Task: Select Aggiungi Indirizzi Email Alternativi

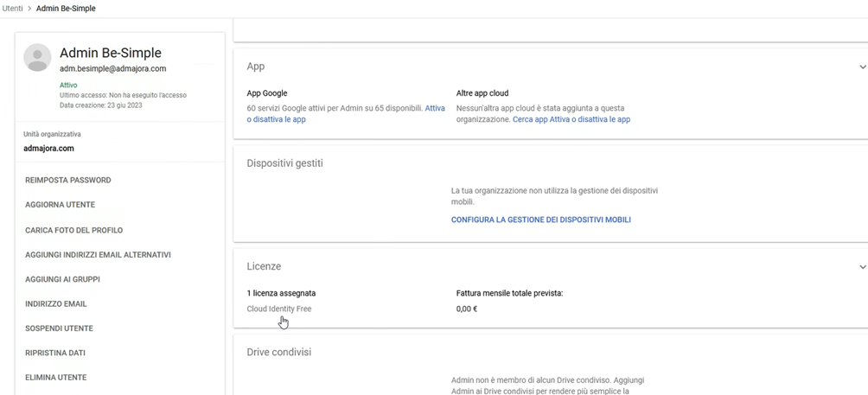Action: [x=98, y=255]
